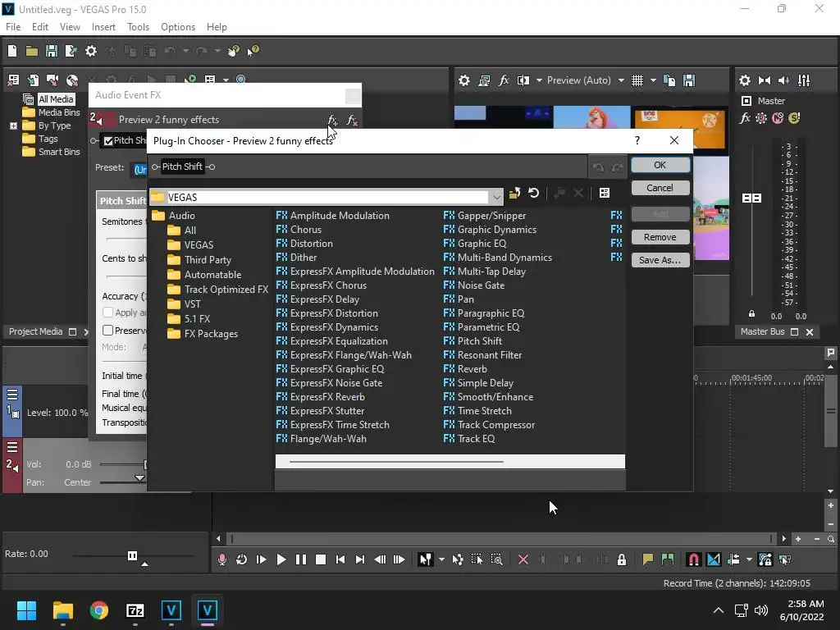Open overlays grid dropdown arrow
The height and width of the screenshot is (630, 840).
(x=653, y=80)
